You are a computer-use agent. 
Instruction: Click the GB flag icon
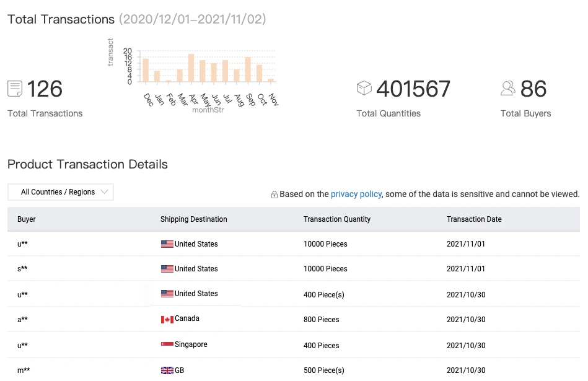point(167,370)
